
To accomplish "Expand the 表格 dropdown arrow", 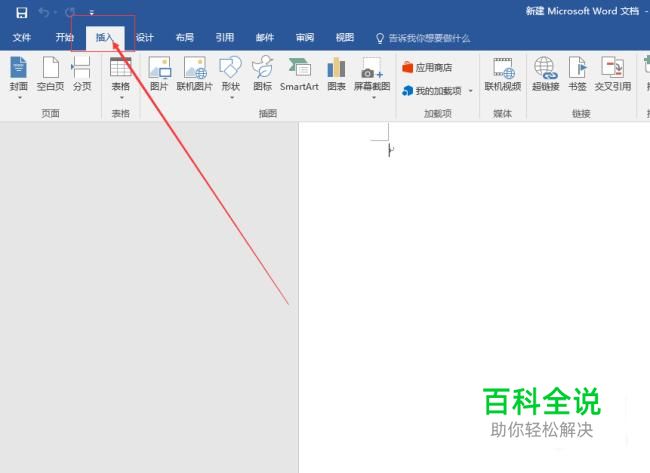I will pos(121,98).
